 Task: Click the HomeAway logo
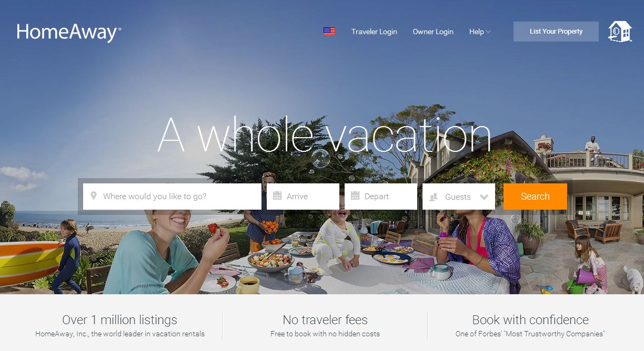tap(69, 33)
